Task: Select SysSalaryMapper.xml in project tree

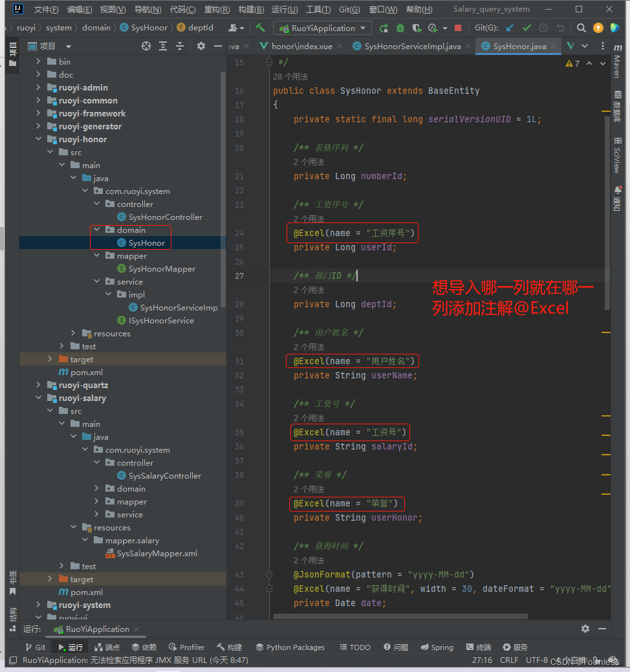Action: point(157,553)
